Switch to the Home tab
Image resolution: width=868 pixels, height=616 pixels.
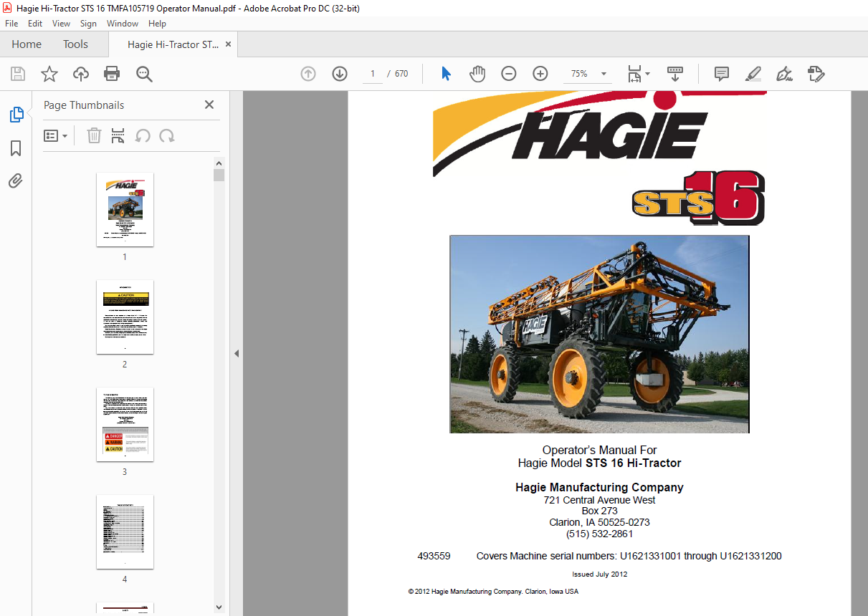(x=27, y=44)
